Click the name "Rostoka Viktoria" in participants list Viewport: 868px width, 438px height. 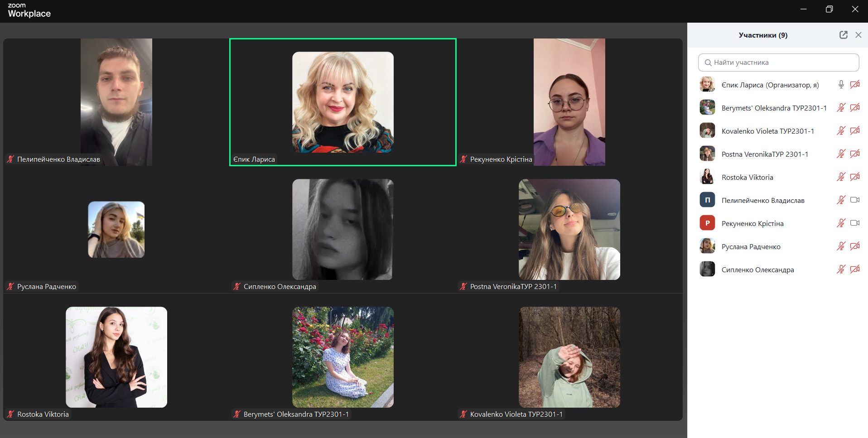747,178
